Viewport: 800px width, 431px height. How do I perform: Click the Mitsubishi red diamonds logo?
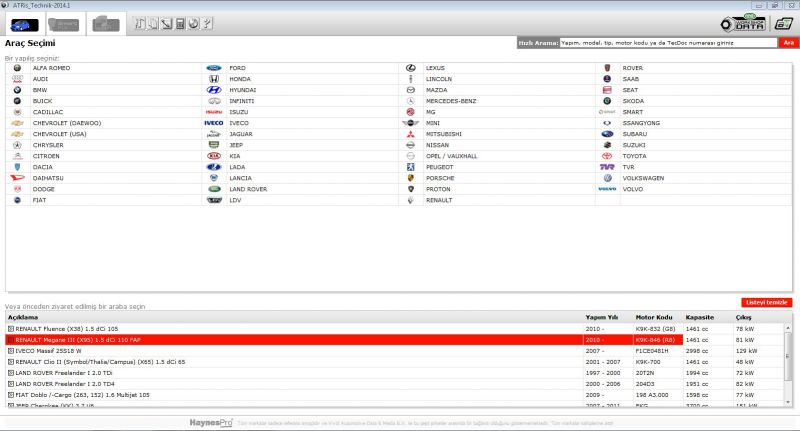click(x=411, y=134)
